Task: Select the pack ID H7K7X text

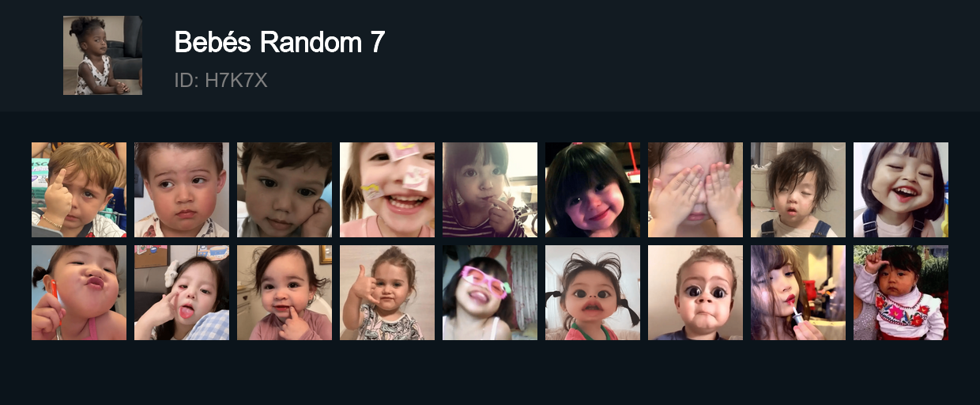Action: tap(220, 80)
